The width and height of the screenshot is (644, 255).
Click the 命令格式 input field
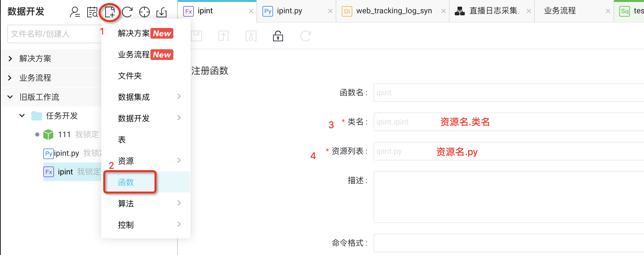click(x=509, y=243)
